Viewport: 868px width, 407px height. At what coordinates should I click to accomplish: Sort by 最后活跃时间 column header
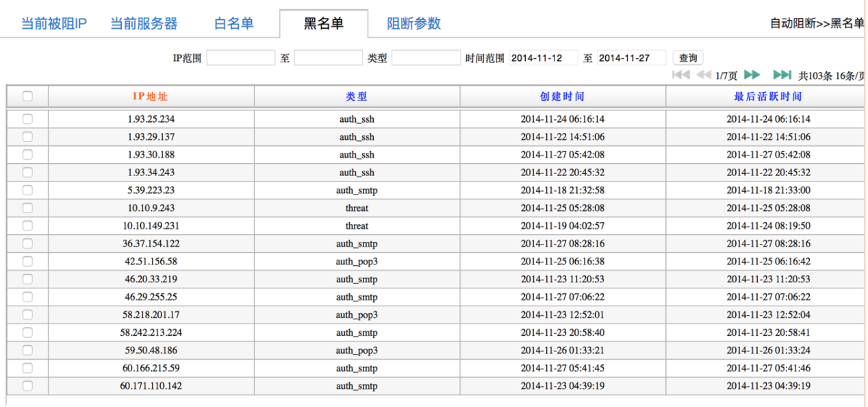point(767,97)
